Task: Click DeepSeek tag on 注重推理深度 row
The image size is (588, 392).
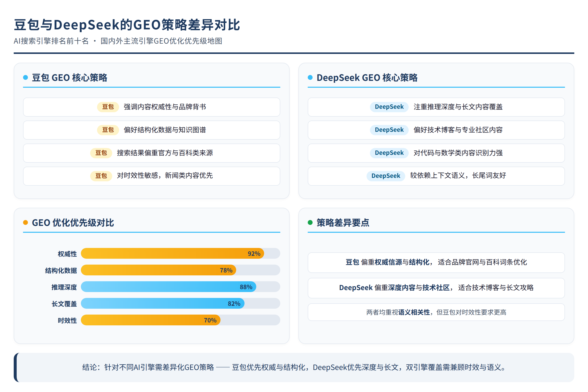Action: (389, 107)
